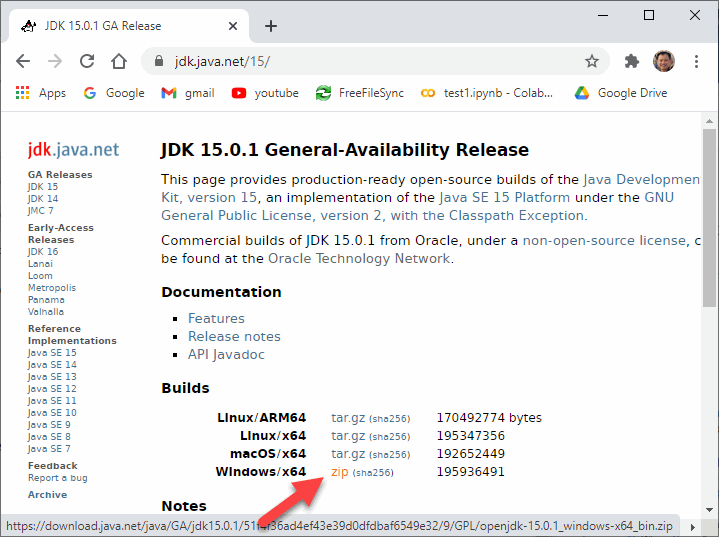The height and width of the screenshot is (537, 719).
Task: Open the Java SE 15 Platform link
Action: (x=504, y=198)
